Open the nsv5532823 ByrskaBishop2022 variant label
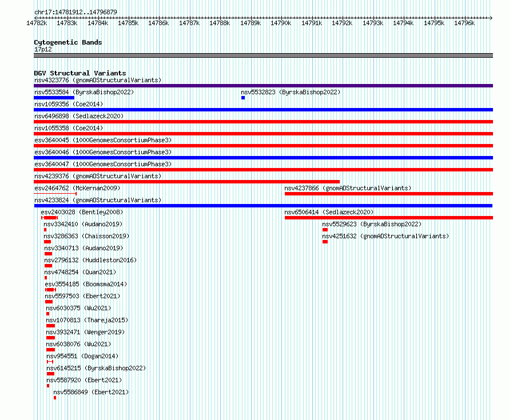This screenshot has width=509, height=420. pos(291,92)
